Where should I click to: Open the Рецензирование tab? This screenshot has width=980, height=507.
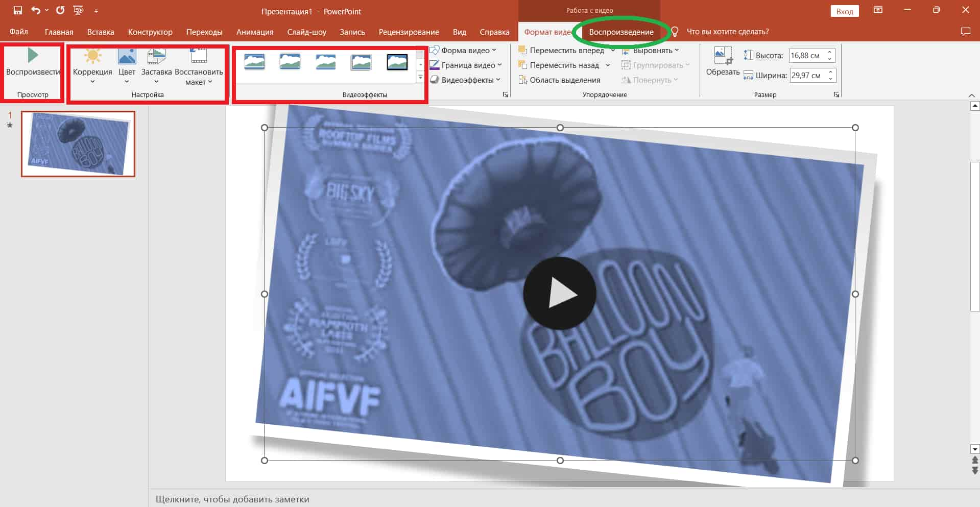pyautogui.click(x=409, y=32)
